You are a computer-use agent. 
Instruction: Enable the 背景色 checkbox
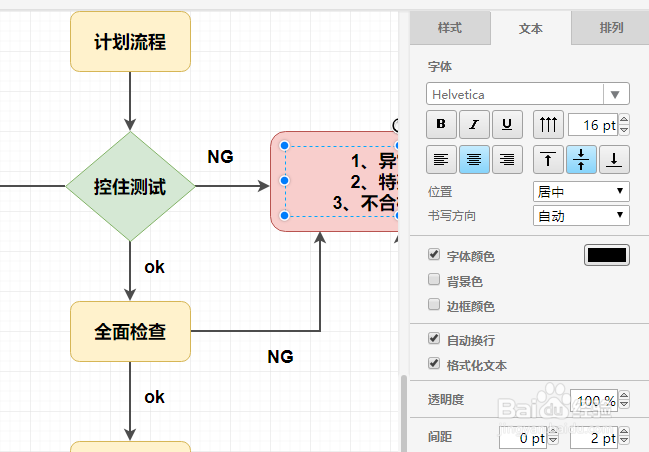[434, 279]
